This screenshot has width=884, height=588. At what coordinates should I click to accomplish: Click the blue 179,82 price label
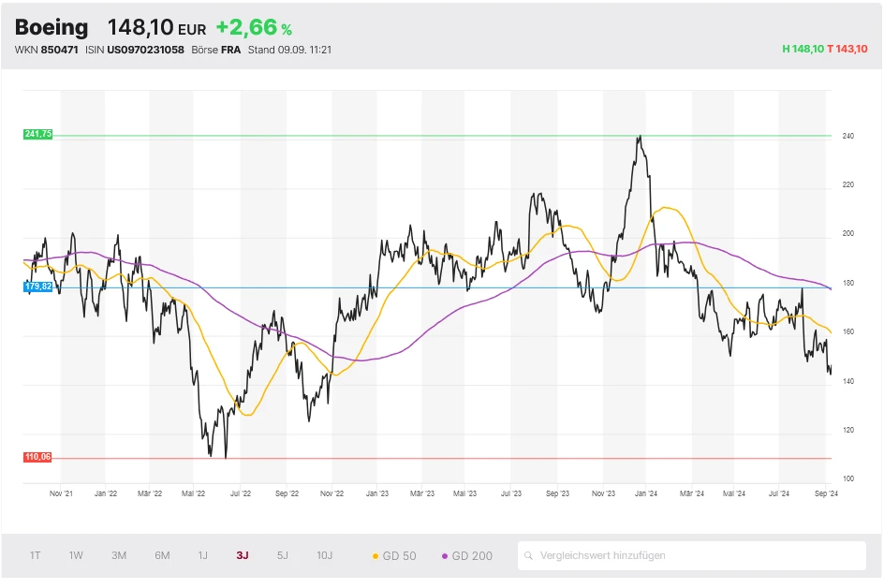[x=38, y=287]
